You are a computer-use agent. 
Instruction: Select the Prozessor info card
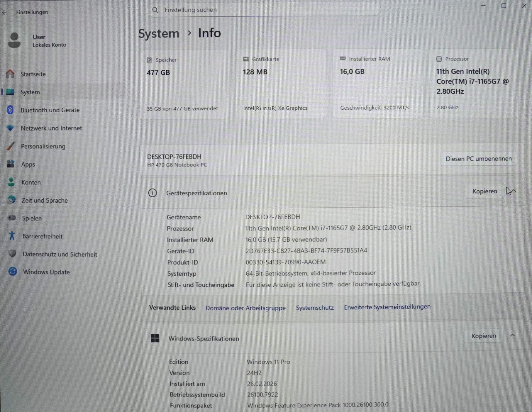point(474,83)
